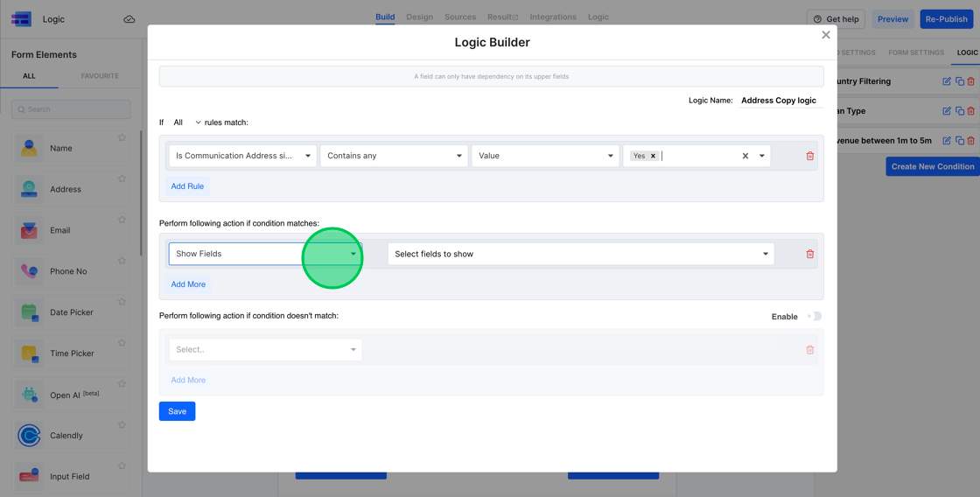
Task: Clear all selected values with X icon
Action: point(745,156)
